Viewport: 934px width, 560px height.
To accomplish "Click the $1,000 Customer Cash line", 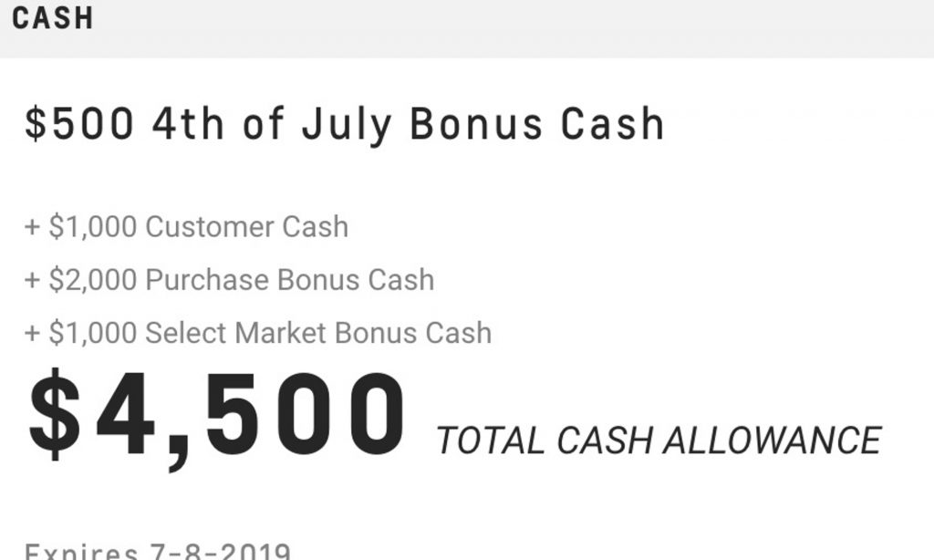I will pyautogui.click(x=186, y=227).
